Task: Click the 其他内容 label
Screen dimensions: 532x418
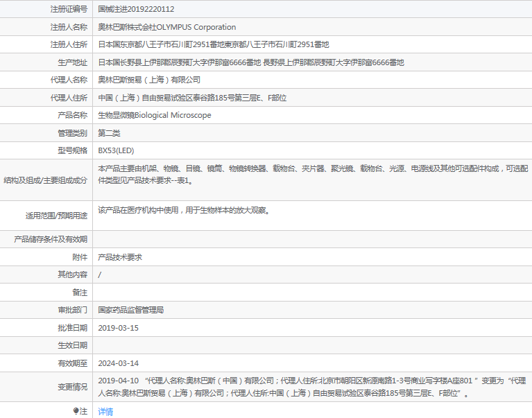Action: pos(73,275)
